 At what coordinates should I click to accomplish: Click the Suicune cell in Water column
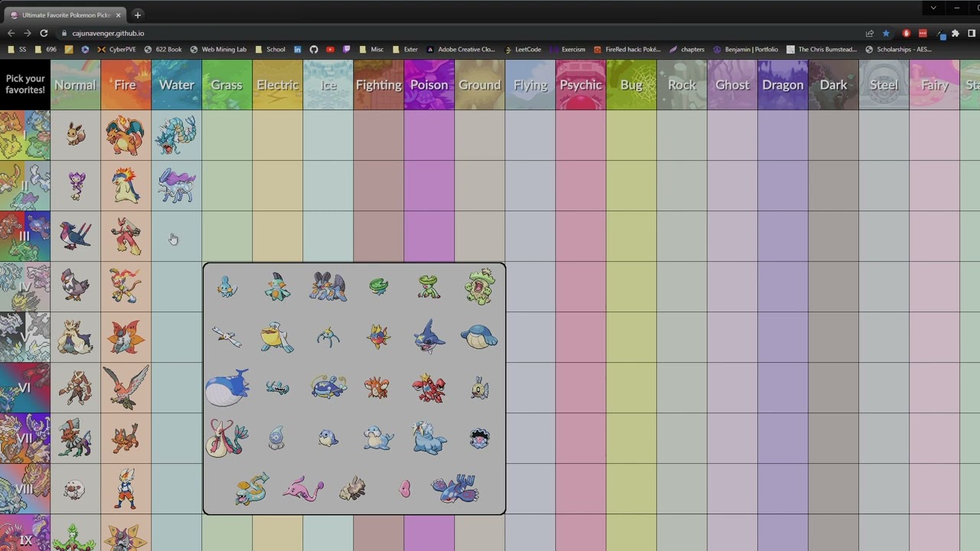[x=176, y=185]
